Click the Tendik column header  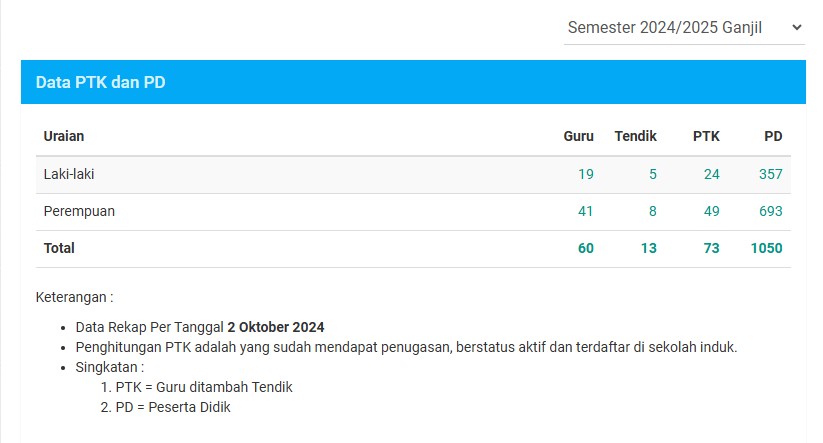636,136
